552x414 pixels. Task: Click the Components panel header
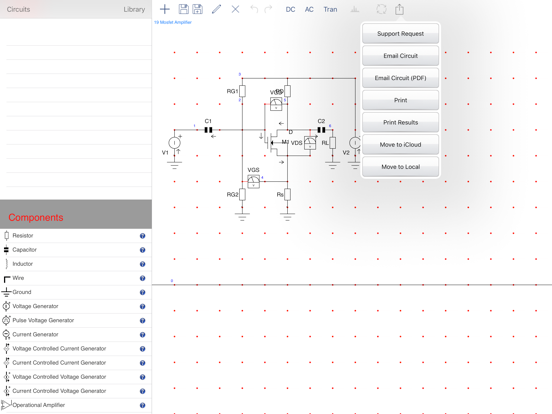76,214
